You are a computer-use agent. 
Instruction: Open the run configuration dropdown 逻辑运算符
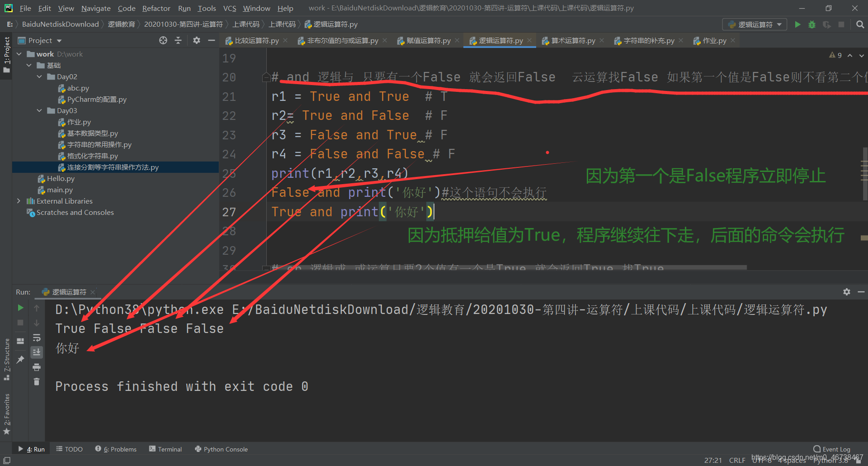755,24
